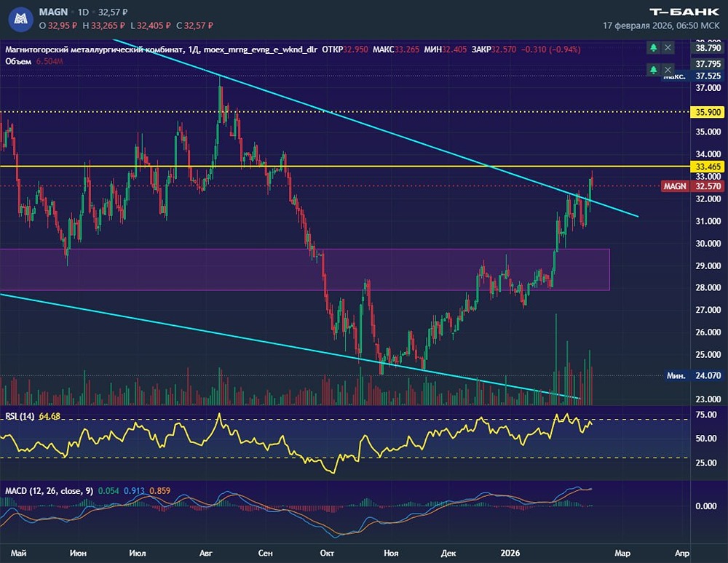Screen dimensions: 728x563
Task: Click the date 17 февраля 2026, 06:50 МСК
Action: [661, 26]
